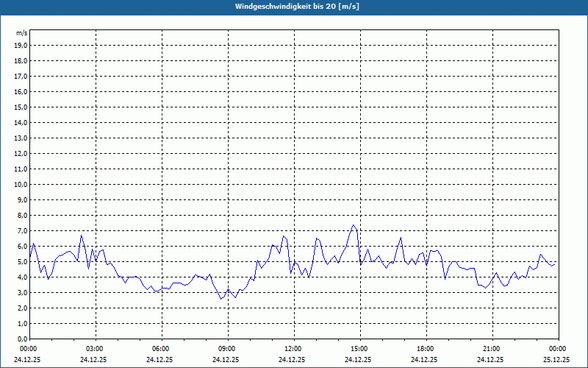Screen dimensions: 588x368
Task: Select the 13,0 y-axis tick label
Action: point(21,138)
